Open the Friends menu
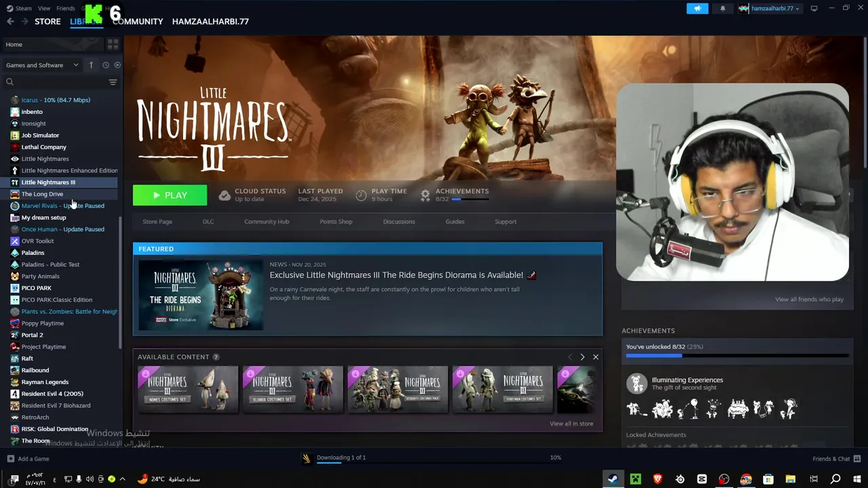The image size is (868, 488). pyautogui.click(x=66, y=8)
